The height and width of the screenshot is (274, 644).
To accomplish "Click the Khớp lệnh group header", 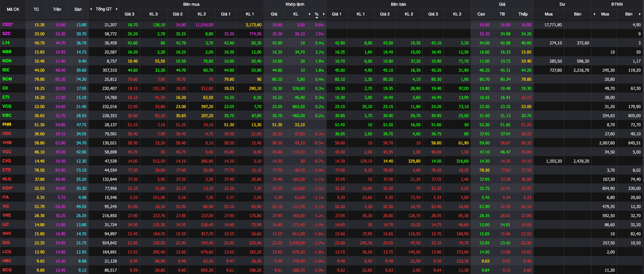I will [x=295, y=4].
